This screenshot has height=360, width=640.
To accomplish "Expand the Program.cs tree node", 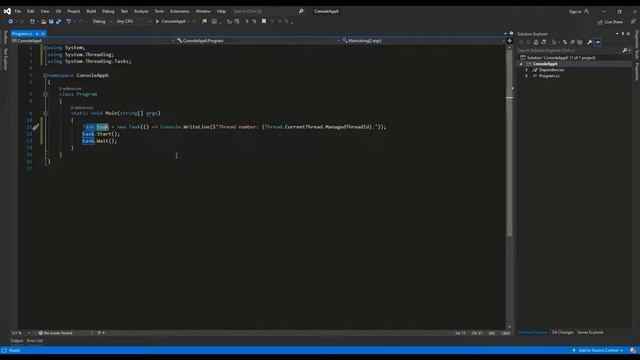I will [527, 76].
